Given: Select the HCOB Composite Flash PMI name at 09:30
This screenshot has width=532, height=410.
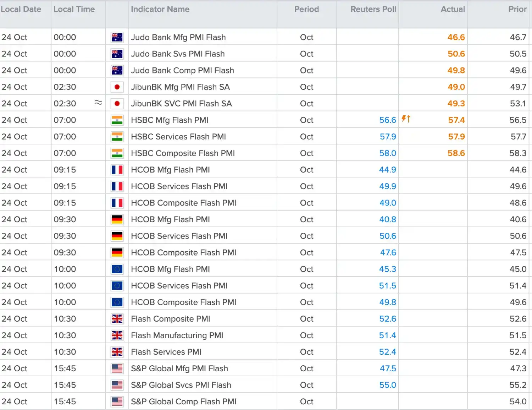Looking at the screenshot, I should click(x=184, y=253).
